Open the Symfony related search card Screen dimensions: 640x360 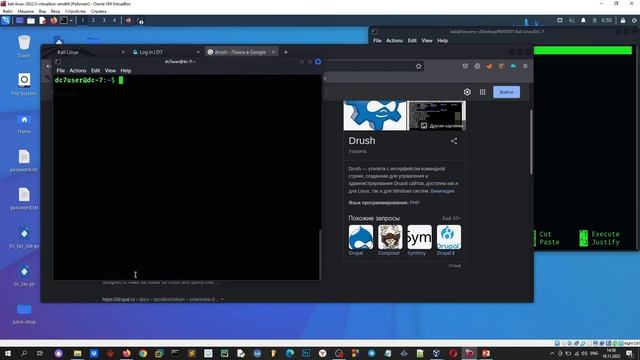coord(419,240)
